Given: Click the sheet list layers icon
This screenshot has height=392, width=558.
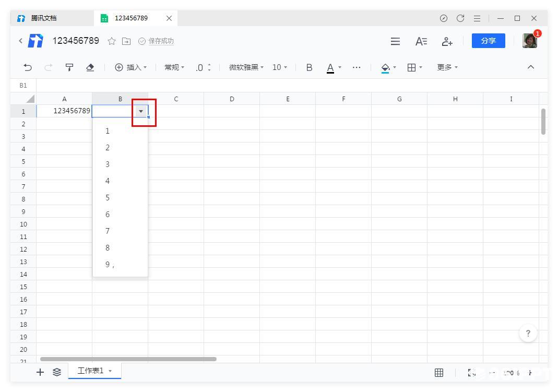Looking at the screenshot, I should tap(57, 372).
